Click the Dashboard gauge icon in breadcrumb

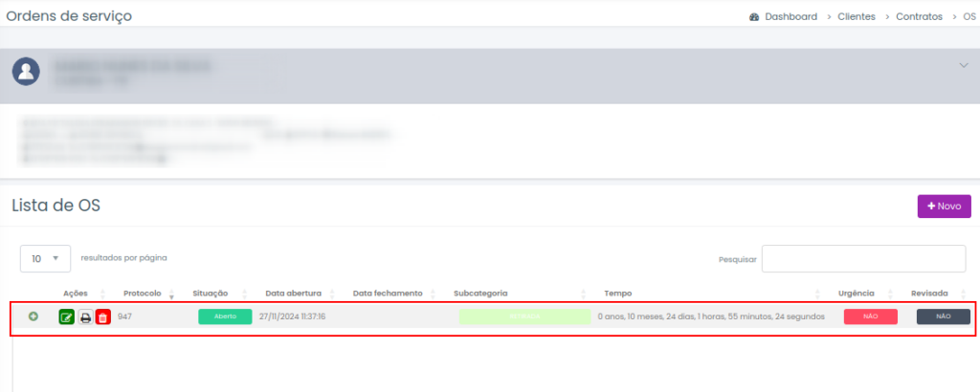[754, 17]
